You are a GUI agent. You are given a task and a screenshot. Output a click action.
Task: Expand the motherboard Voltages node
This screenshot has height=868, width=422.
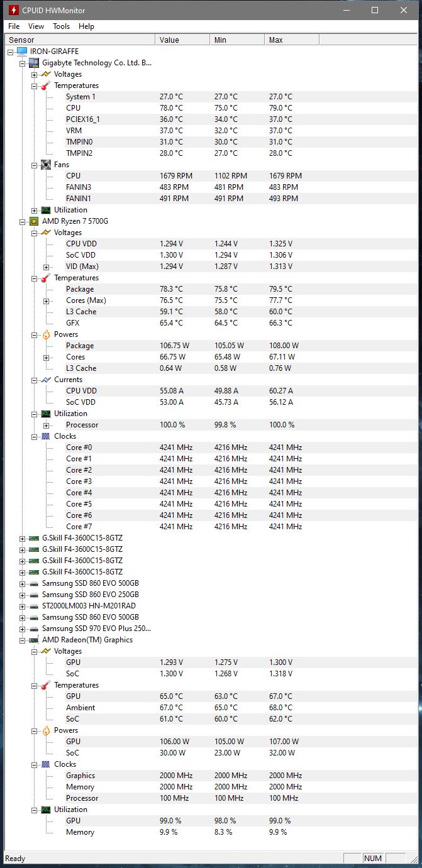35,74
